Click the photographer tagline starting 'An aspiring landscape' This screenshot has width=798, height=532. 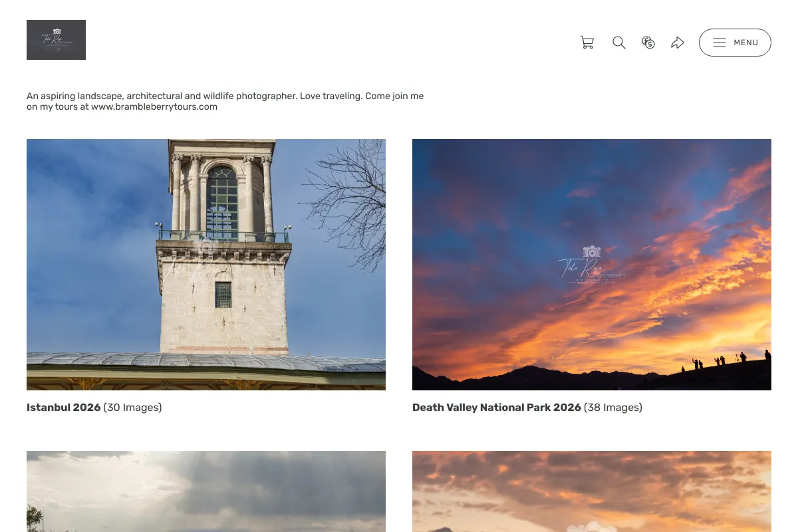(225, 101)
